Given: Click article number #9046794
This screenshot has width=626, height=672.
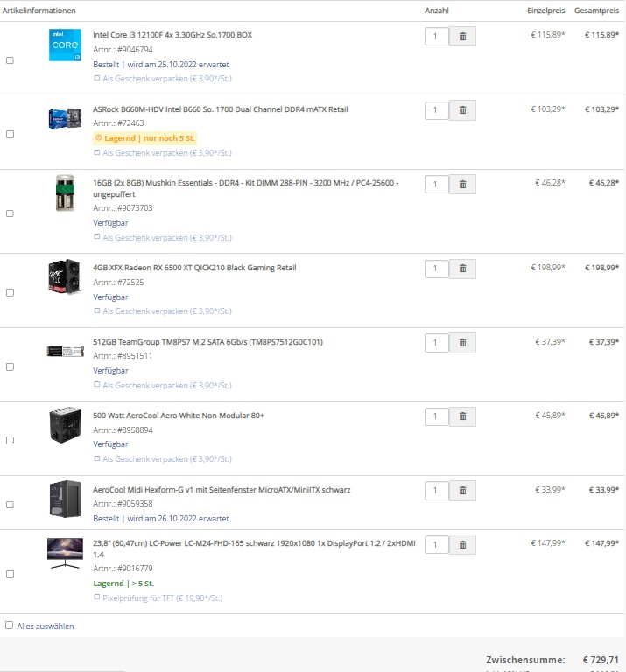Looking at the screenshot, I should click(135, 50).
